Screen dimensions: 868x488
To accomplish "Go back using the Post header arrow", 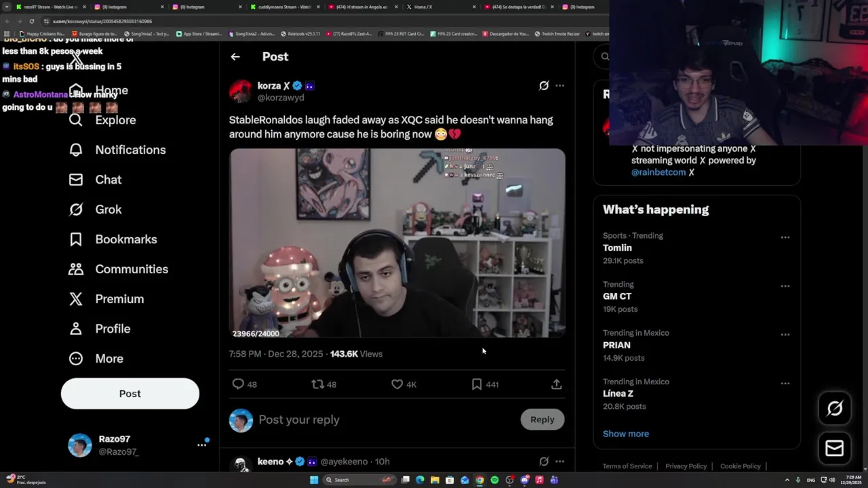I will 235,57.
